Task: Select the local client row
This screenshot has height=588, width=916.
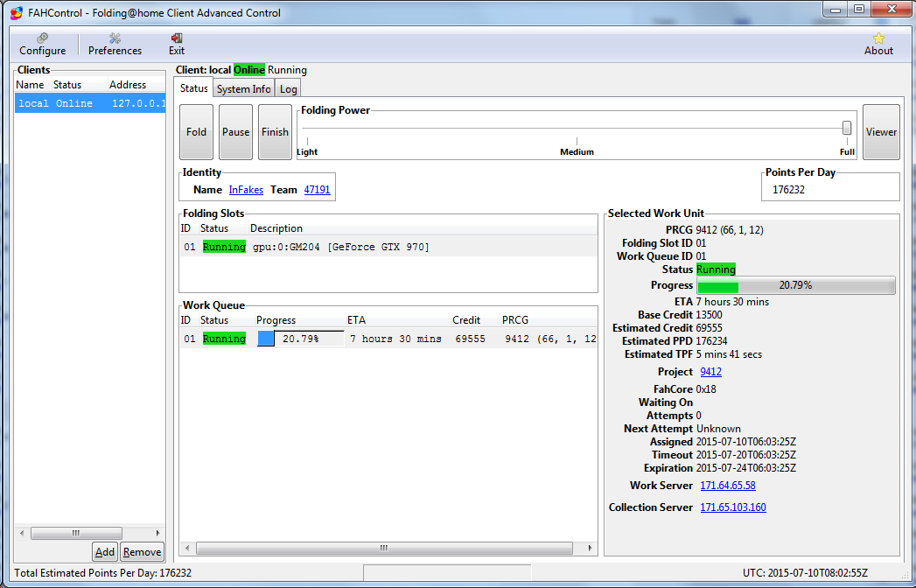Action: (90, 103)
